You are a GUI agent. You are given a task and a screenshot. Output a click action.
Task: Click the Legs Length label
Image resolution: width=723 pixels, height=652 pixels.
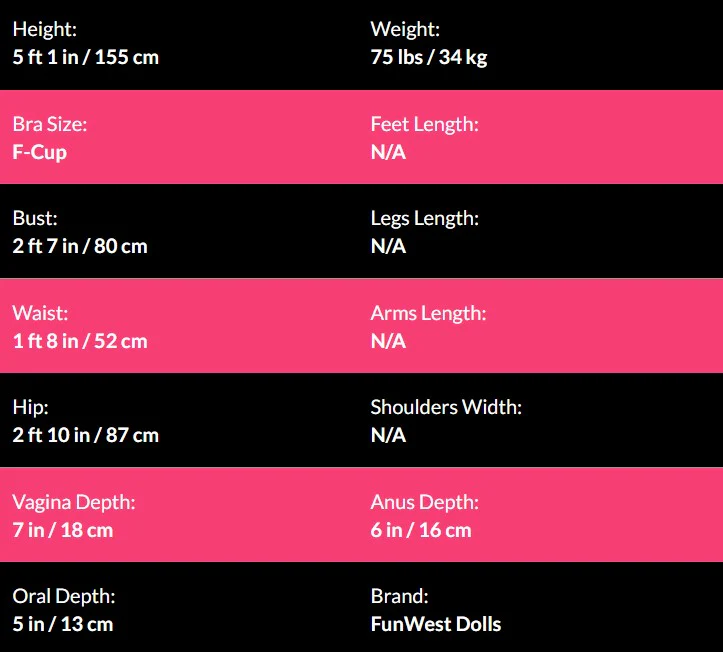[x=425, y=218]
